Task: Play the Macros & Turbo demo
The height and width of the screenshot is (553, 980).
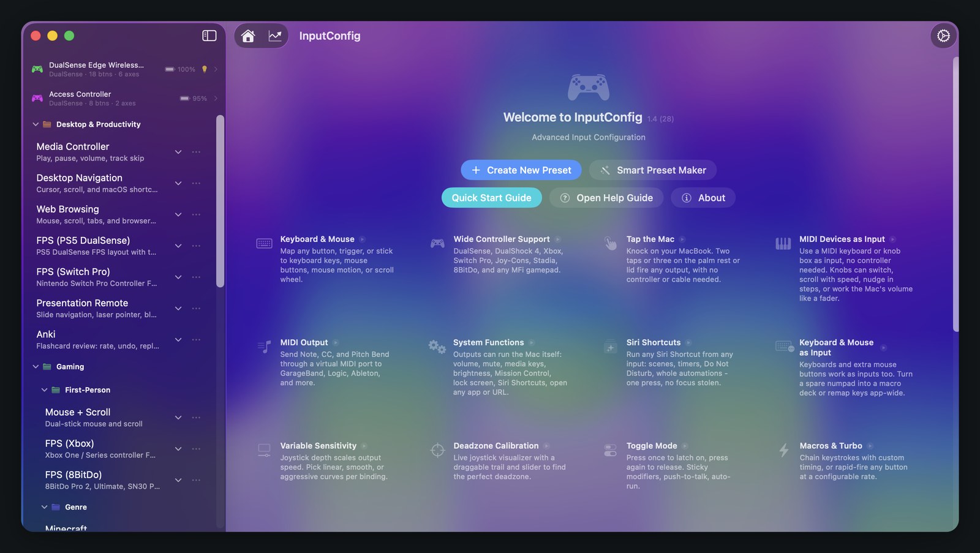Action: click(870, 446)
